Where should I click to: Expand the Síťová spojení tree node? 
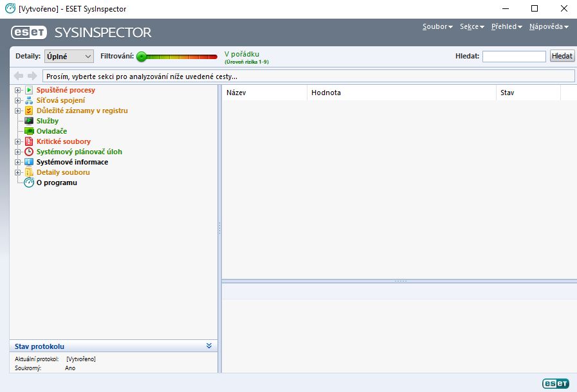point(17,100)
